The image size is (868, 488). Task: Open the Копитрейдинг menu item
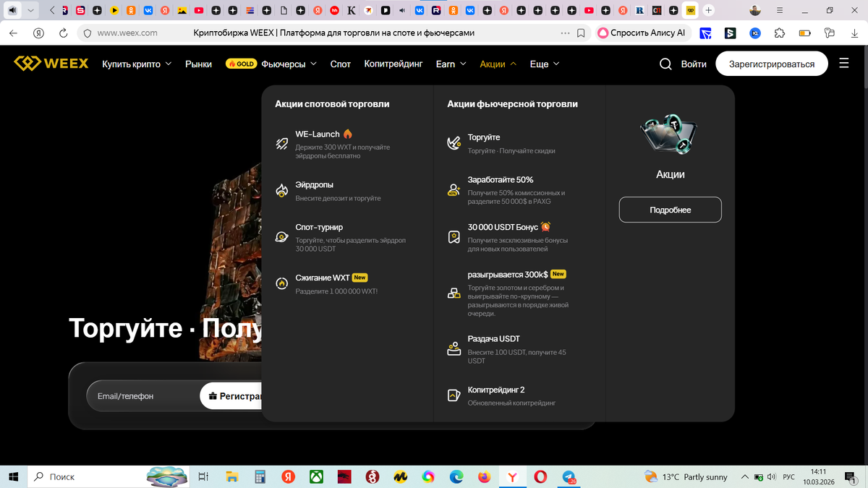pyautogui.click(x=393, y=64)
